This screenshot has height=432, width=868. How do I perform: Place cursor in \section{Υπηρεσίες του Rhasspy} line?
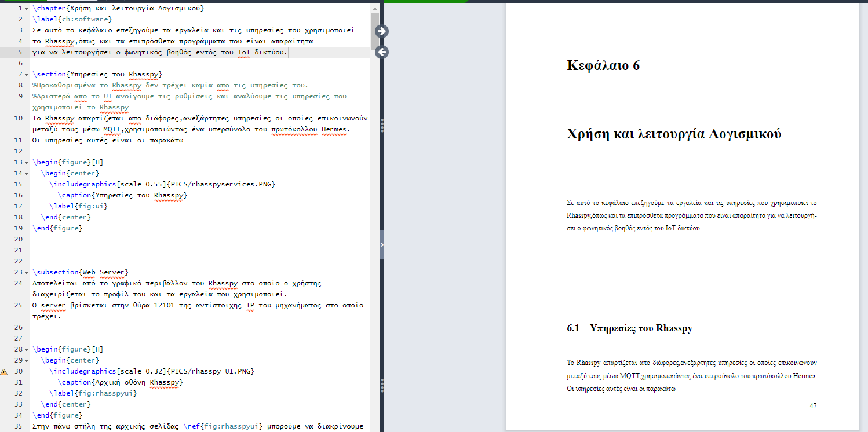coord(97,75)
